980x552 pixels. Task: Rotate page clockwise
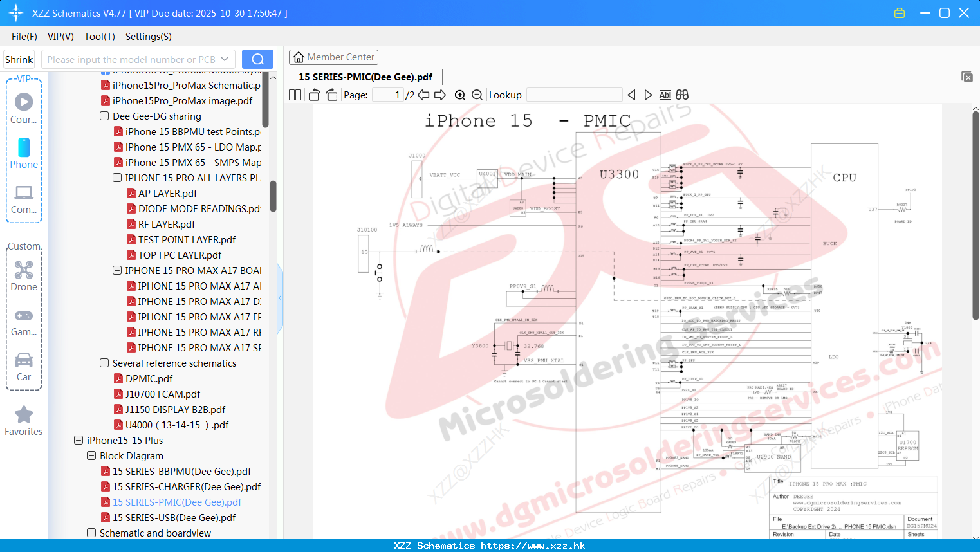[x=331, y=95]
